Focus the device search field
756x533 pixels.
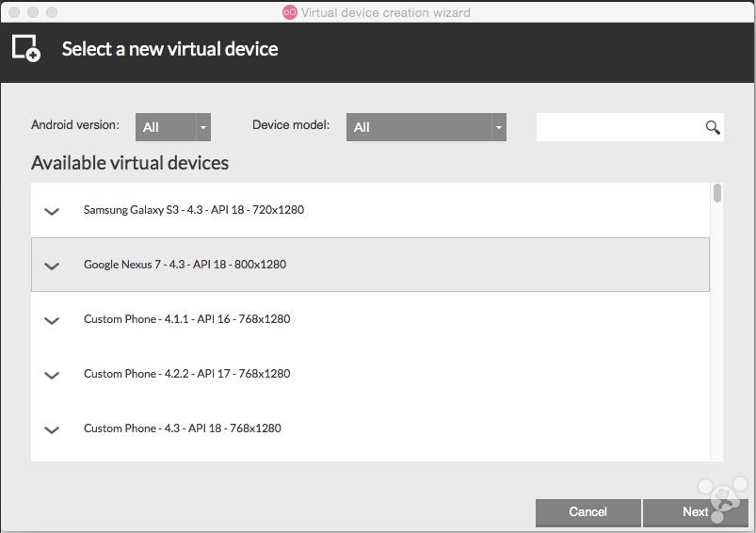coord(630,127)
